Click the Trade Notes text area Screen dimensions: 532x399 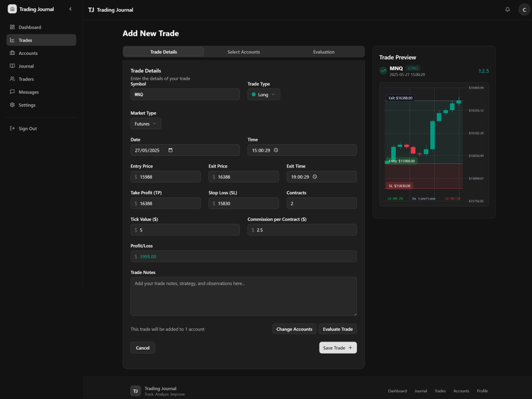pyautogui.click(x=244, y=296)
